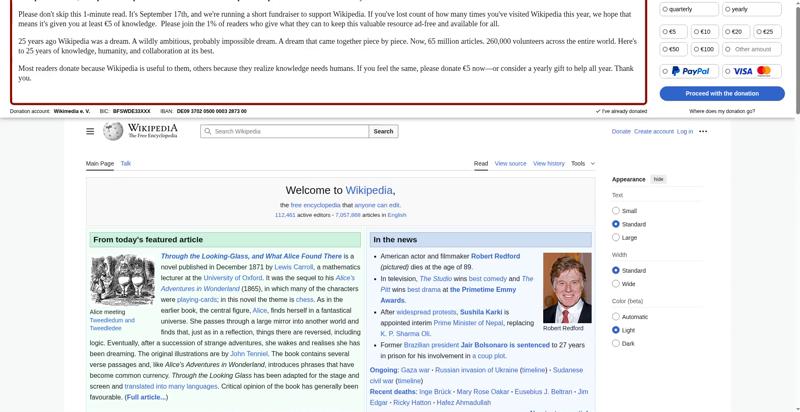This screenshot has height=412, width=800.
Task: Open the Russian invasion of Ukraine link
Action: pos(476,370)
